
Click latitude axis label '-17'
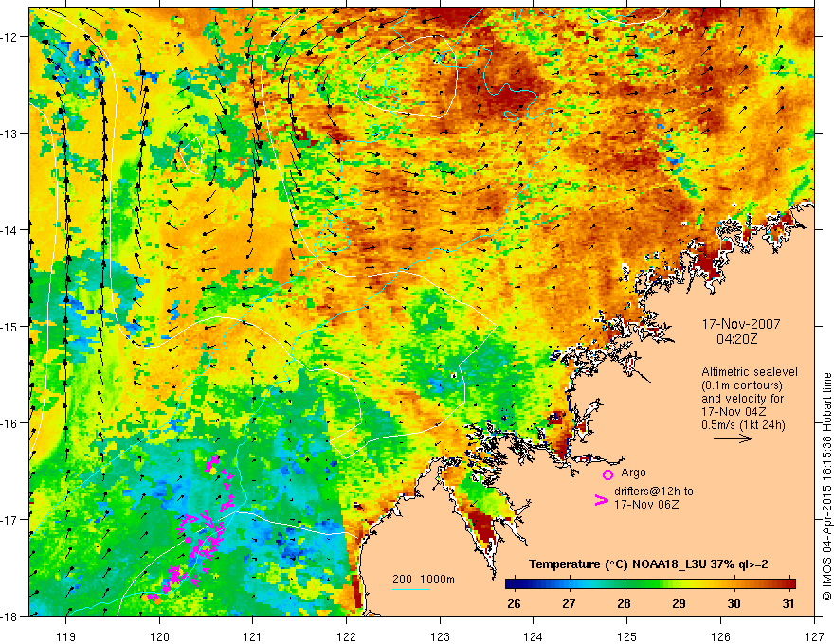9,519
